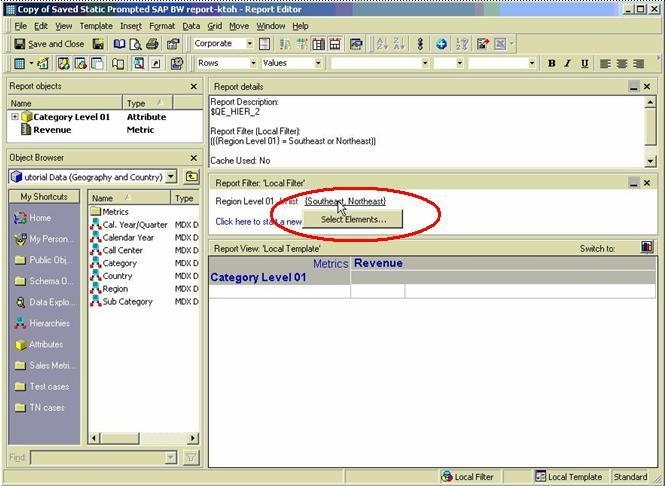Choose Select Elements from context menu

(353, 219)
